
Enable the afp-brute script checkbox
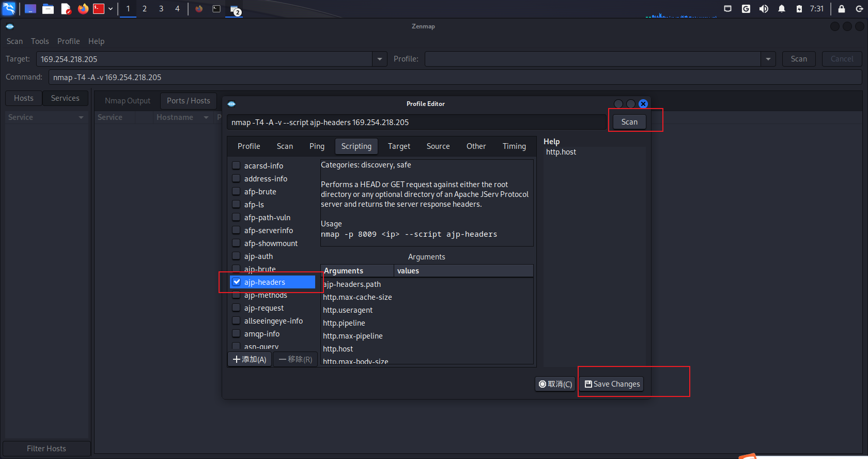point(236,191)
